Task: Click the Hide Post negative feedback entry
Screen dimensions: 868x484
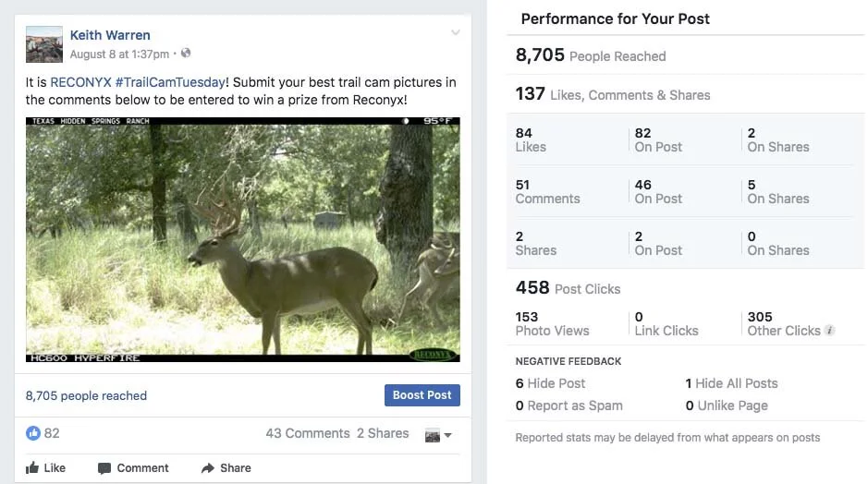Action: pyautogui.click(x=550, y=383)
